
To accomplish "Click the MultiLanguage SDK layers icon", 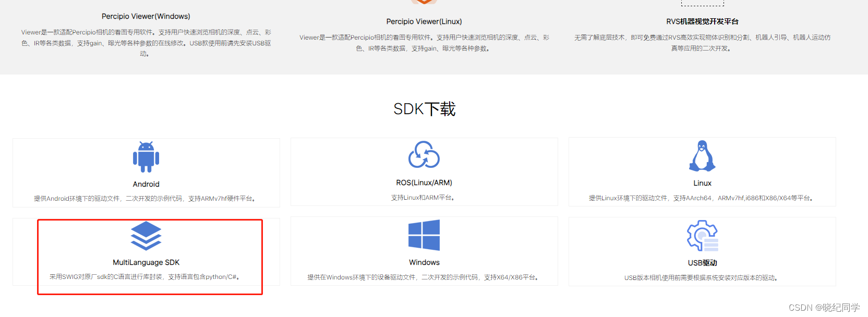I will 146,236.
